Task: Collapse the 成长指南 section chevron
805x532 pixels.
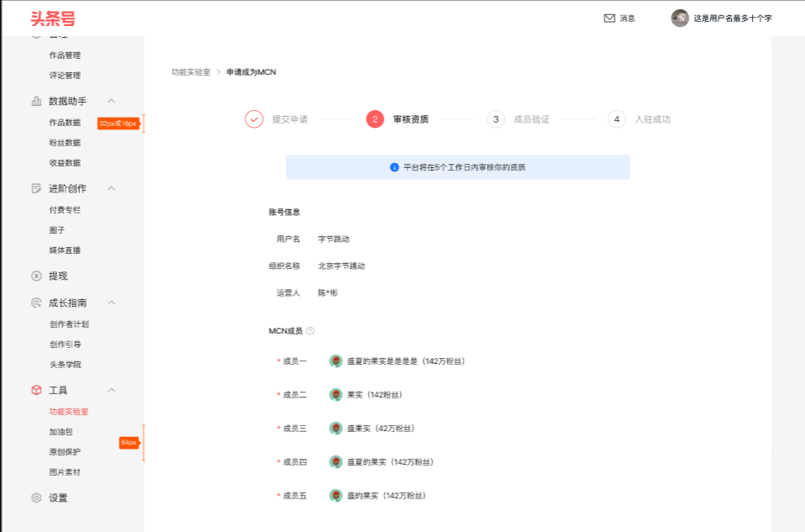Action: (x=112, y=303)
